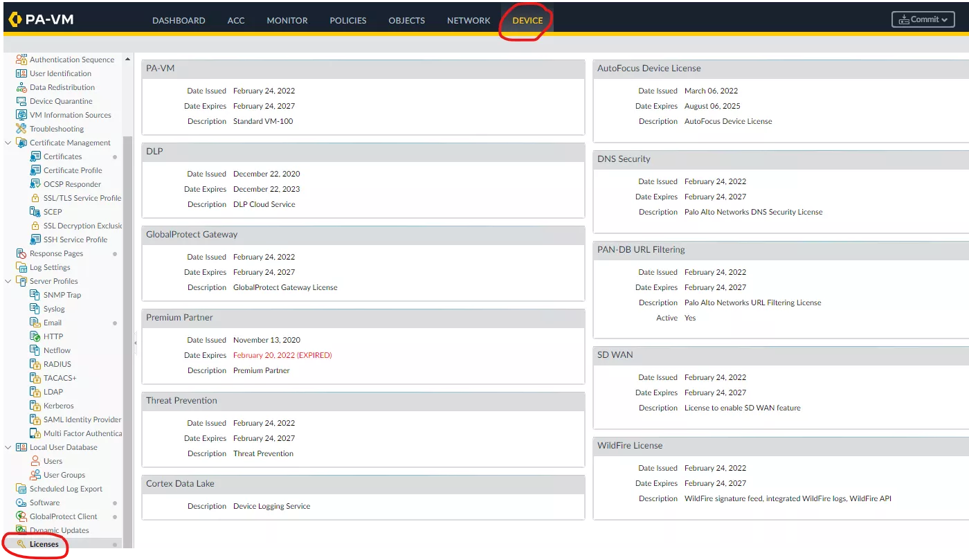The height and width of the screenshot is (560, 969).
Task: Click the HTTP server profile icon
Action: (x=35, y=336)
